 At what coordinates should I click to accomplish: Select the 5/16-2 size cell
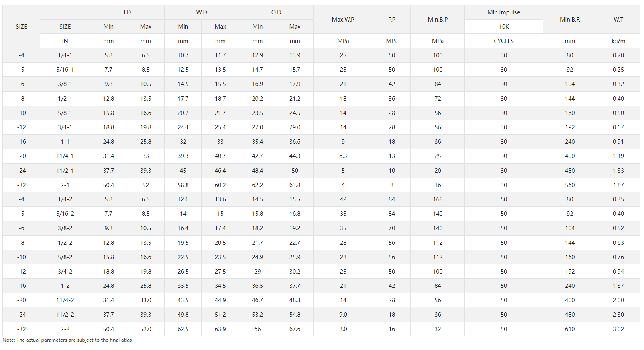65,214
